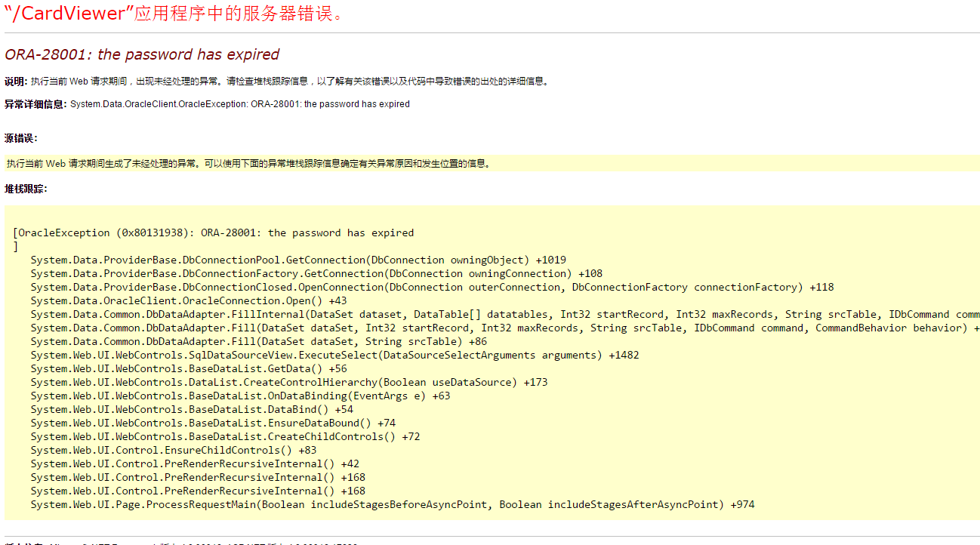Viewport: 980px width, 545px height.
Task: Click the DbDataAdapter.FillInternal stack line
Action: 505,314
